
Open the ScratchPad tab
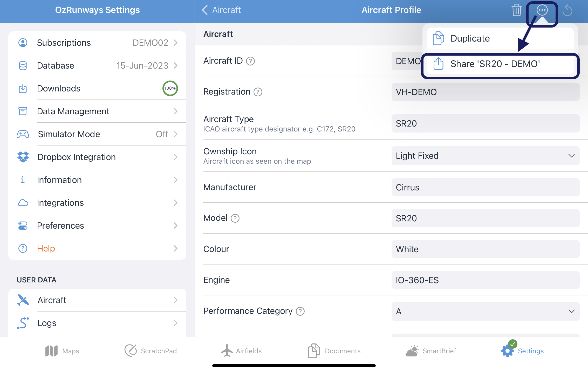coord(151,351)
